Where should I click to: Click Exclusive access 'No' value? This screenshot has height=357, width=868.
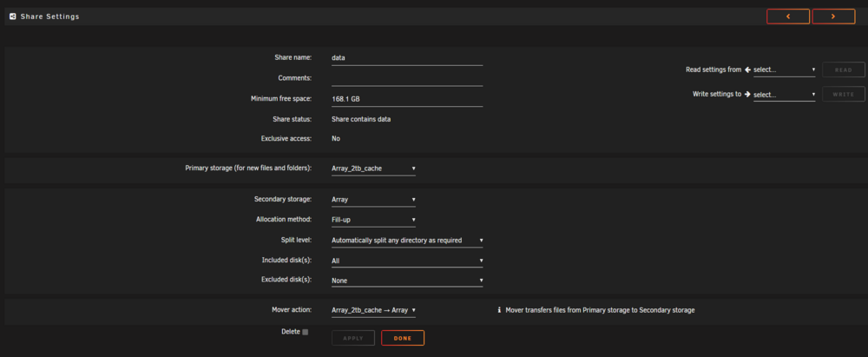[336, 139]
